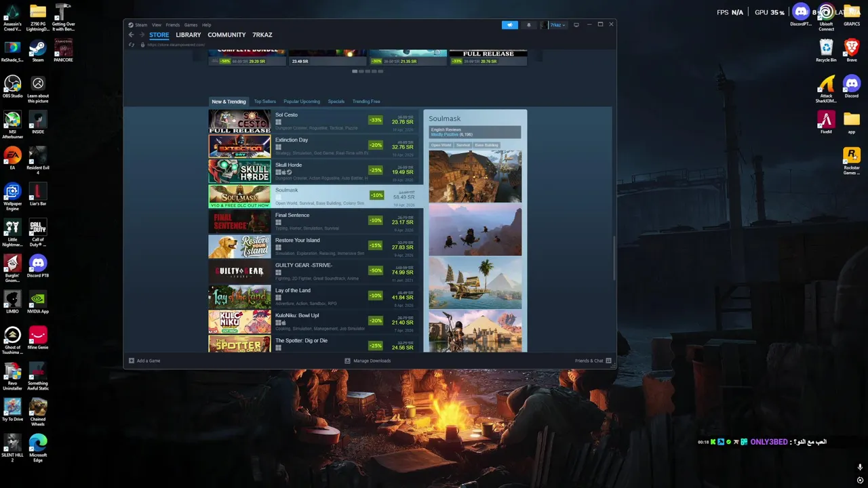
Task: Click Soulmask screenshot with ship and pyramid
Action: click(475, 283)
